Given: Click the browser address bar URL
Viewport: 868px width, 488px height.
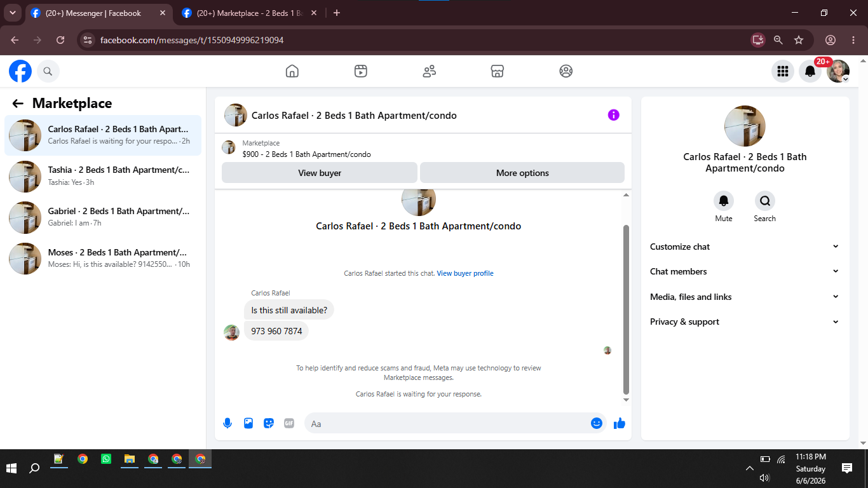Looking at the screenshot, I should point(192,40).
